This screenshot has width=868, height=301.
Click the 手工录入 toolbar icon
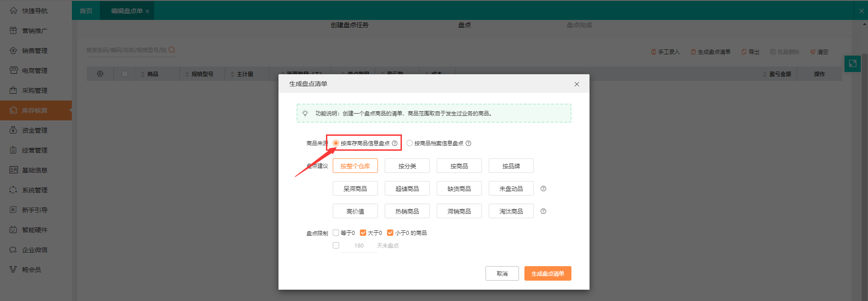(x=653, y=52)
